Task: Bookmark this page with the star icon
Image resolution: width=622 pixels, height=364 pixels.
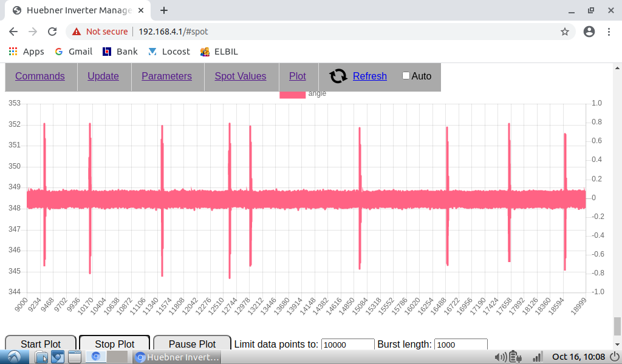Action: (x=564, y=32)
